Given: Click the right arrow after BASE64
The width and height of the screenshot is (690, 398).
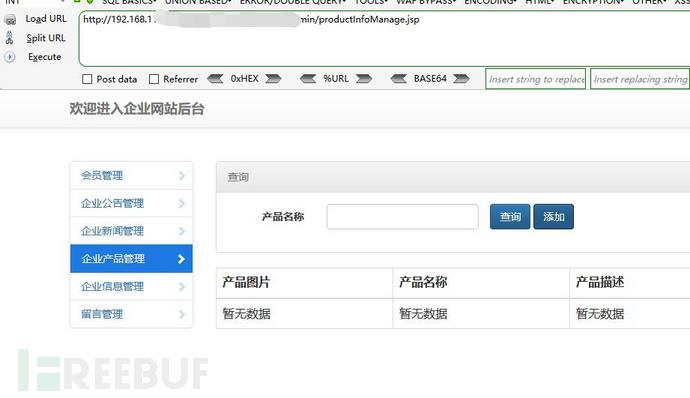Looking at the screenshot, I should coord(461,79).
